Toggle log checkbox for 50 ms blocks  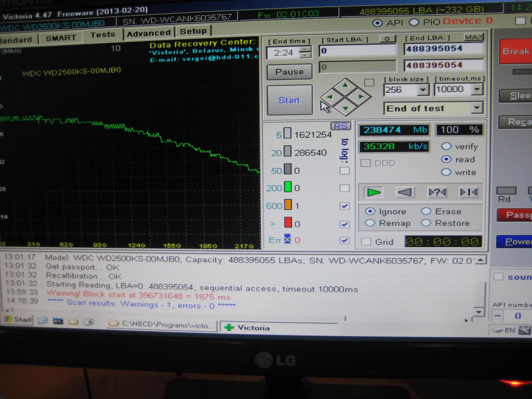[344, 171]
